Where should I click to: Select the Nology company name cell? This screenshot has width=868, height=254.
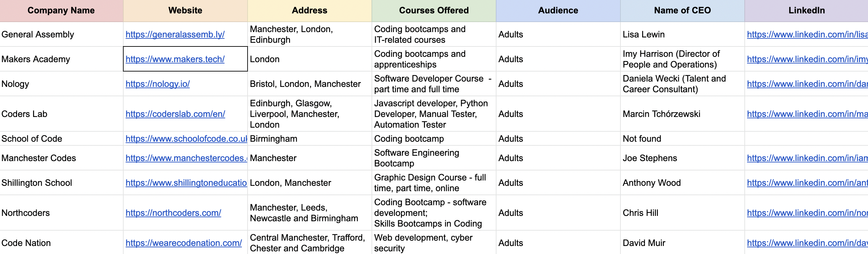[x=61, y=84]
